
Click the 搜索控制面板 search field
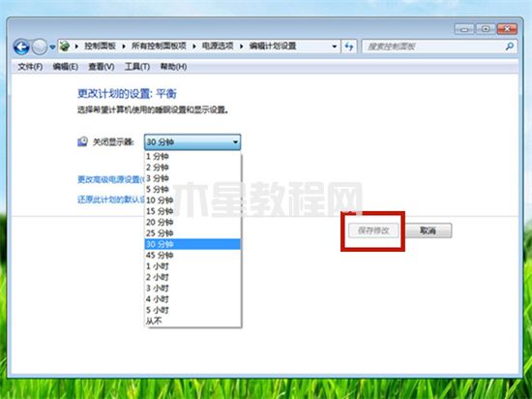439,46
